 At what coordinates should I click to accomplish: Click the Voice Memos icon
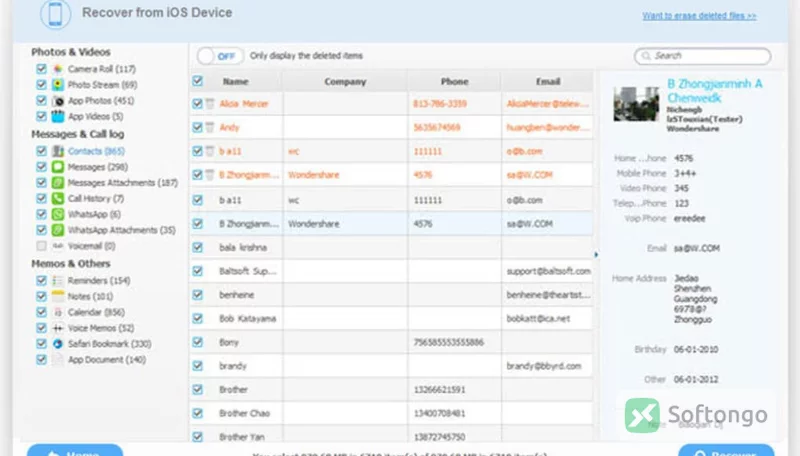click(58, 328)
